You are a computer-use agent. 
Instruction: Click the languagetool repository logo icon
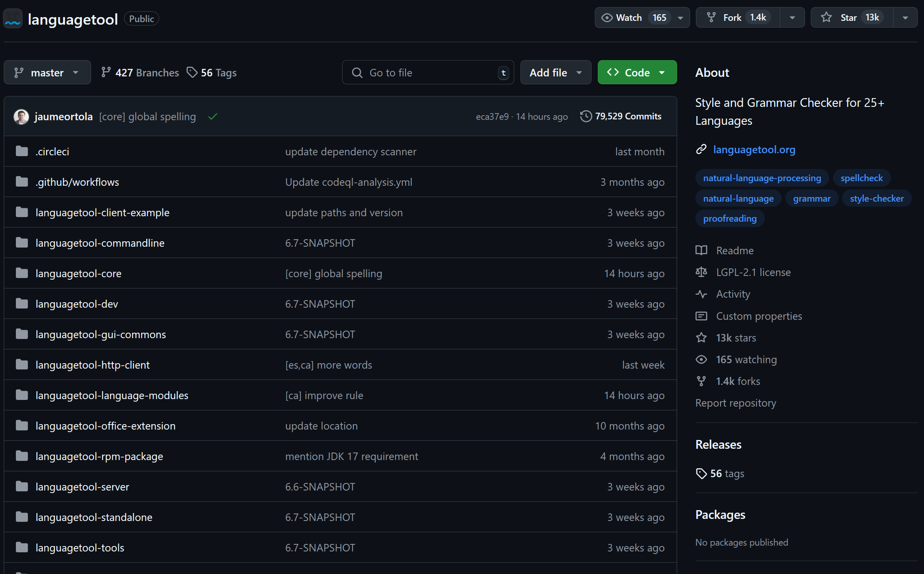[13, 18]
